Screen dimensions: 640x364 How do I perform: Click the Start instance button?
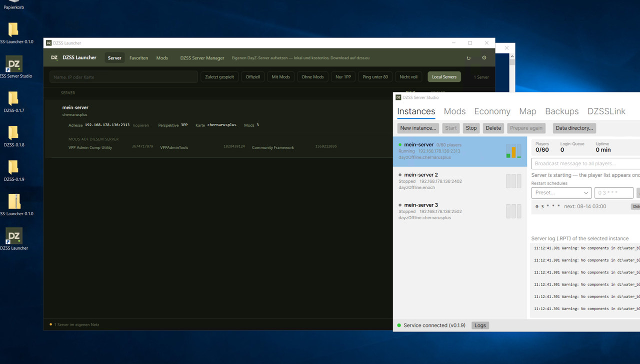click(x=451, y=128)
